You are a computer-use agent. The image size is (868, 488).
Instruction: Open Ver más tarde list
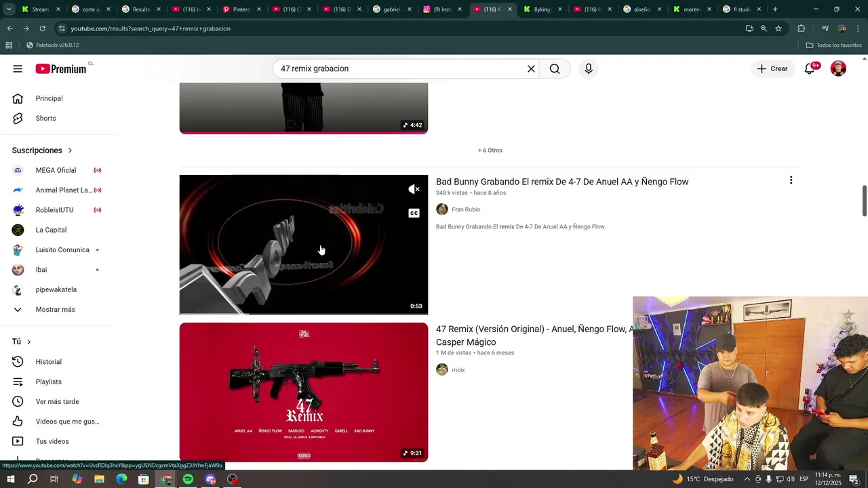click(57, 401)
